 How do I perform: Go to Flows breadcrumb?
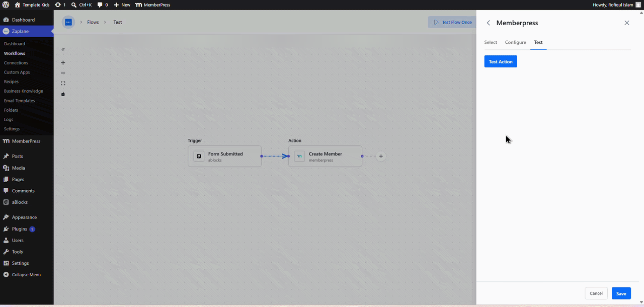(x=93, y=22)
